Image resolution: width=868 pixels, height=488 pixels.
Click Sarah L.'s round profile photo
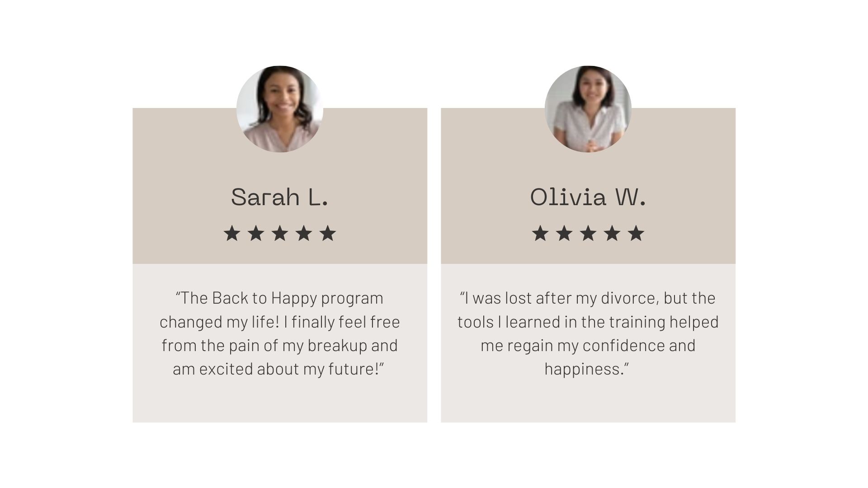click(280, 109)
